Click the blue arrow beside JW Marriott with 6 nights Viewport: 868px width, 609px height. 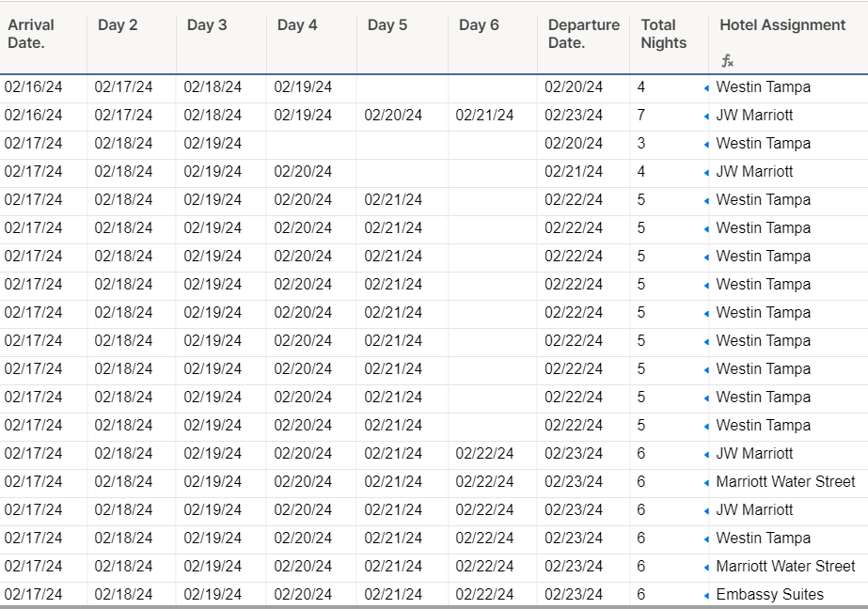[706, 453]
